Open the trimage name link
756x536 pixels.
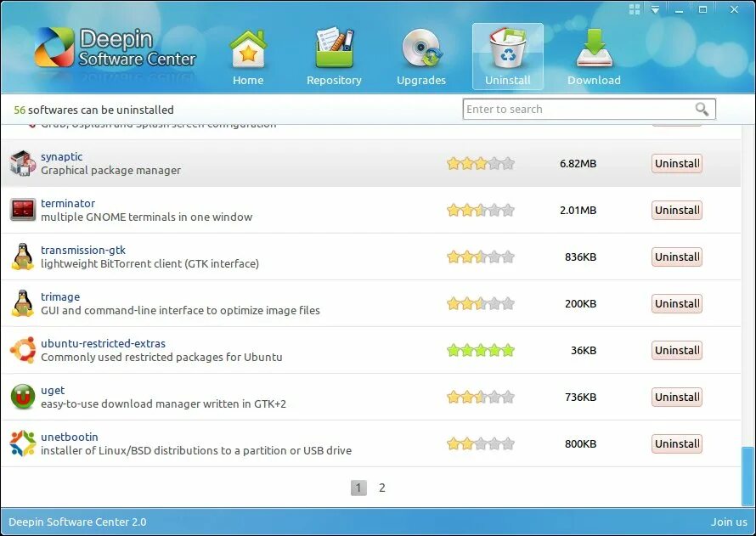point(60,297)
